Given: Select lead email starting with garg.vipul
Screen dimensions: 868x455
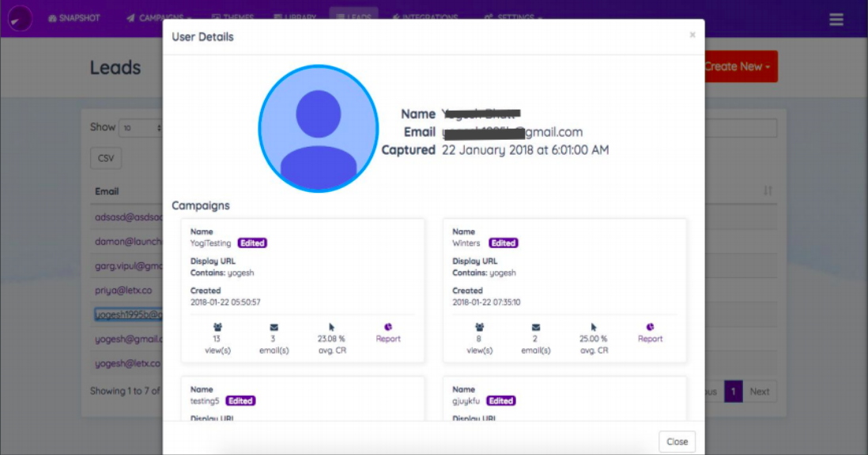Looking at the screenshot, I should [x=128, y=266].
